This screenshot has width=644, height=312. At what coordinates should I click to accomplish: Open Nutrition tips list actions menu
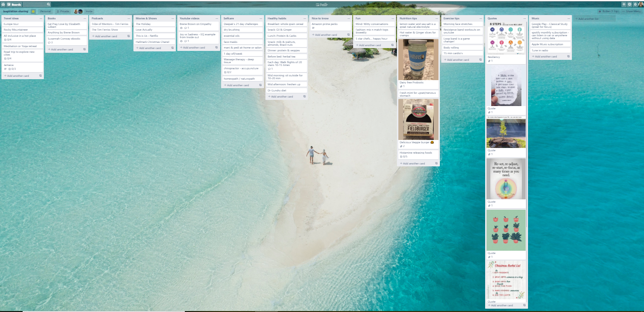437,18
